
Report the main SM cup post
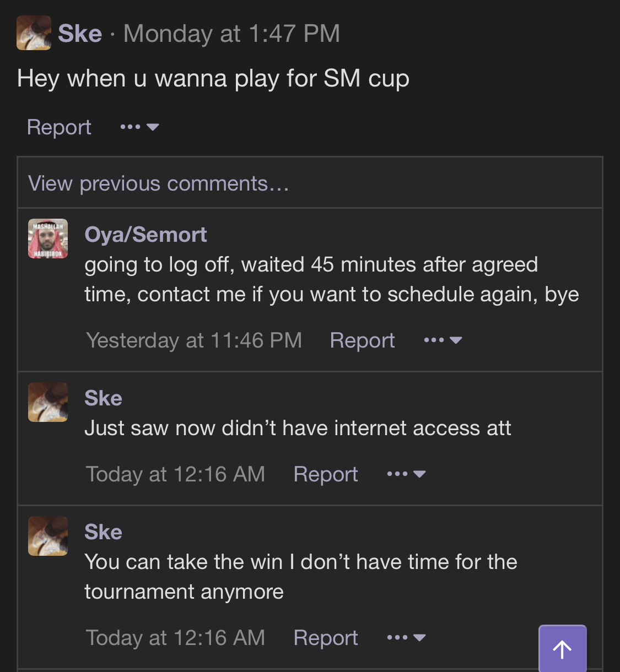click(x=59, y=127)
